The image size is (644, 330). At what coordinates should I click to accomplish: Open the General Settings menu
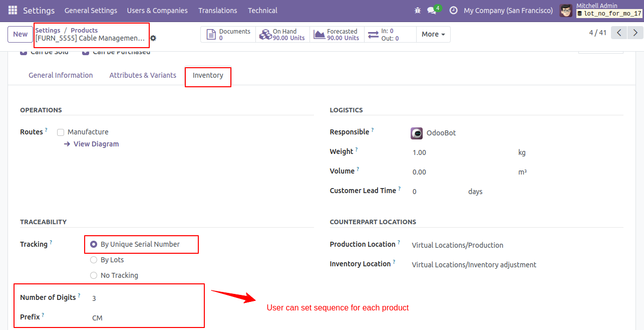[x=91, y=11]
